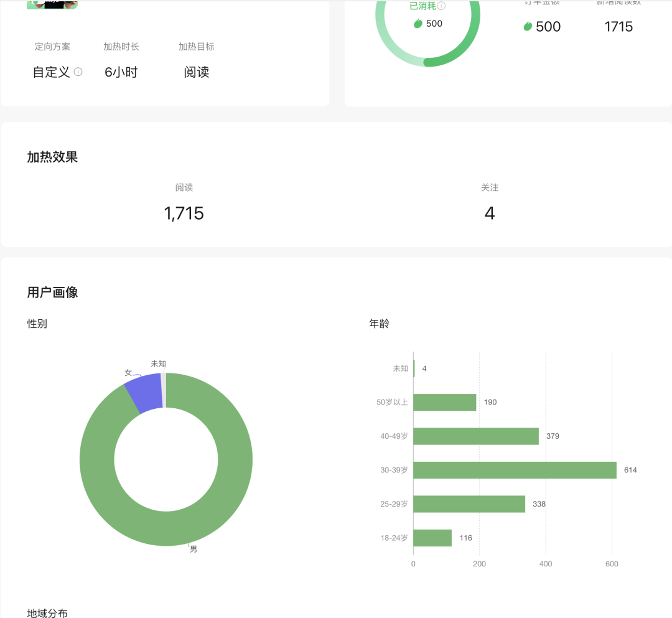Click the 地域分布 heading

pos(47,613)
